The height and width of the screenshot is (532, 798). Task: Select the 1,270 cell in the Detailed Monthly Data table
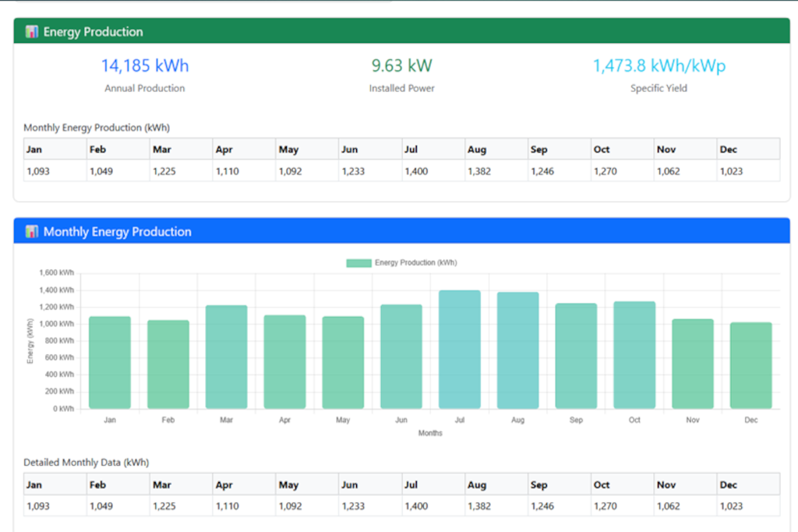click(x=623, y=506)
